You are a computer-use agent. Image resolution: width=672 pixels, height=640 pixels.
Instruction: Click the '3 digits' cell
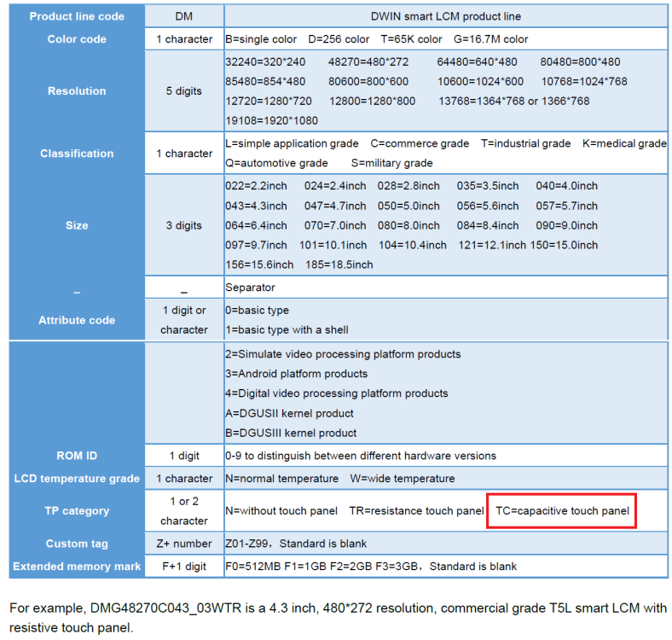(184, 225)
